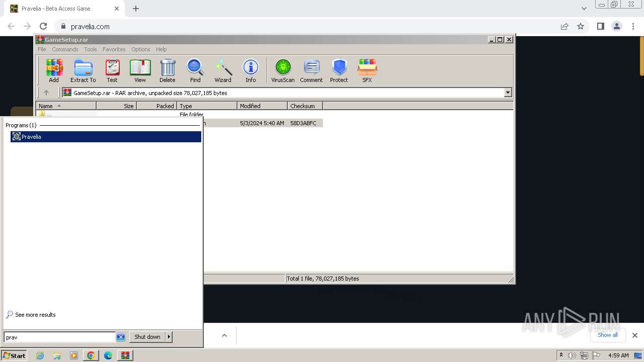Switch to WinRAR taskbar icon
Screen dimensions: 644x362
coord(125,355)
